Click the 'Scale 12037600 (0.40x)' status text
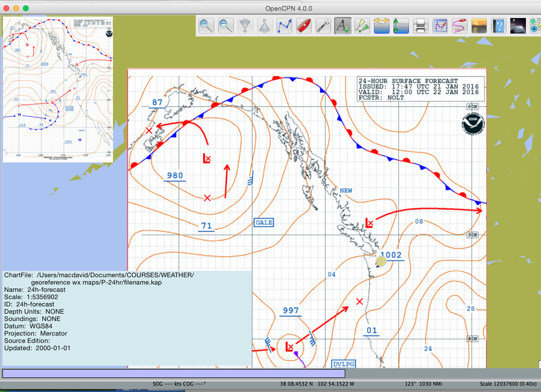541x392 pixels. [508, 384]
